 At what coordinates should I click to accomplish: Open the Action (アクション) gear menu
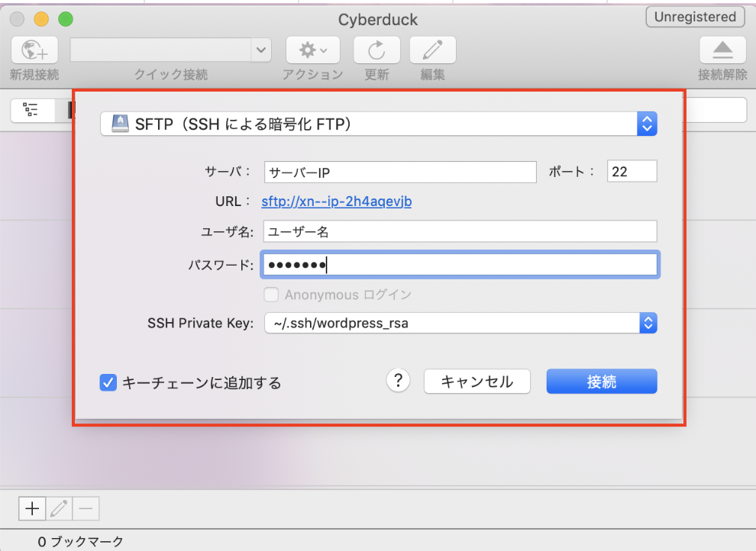coord(313,50)
